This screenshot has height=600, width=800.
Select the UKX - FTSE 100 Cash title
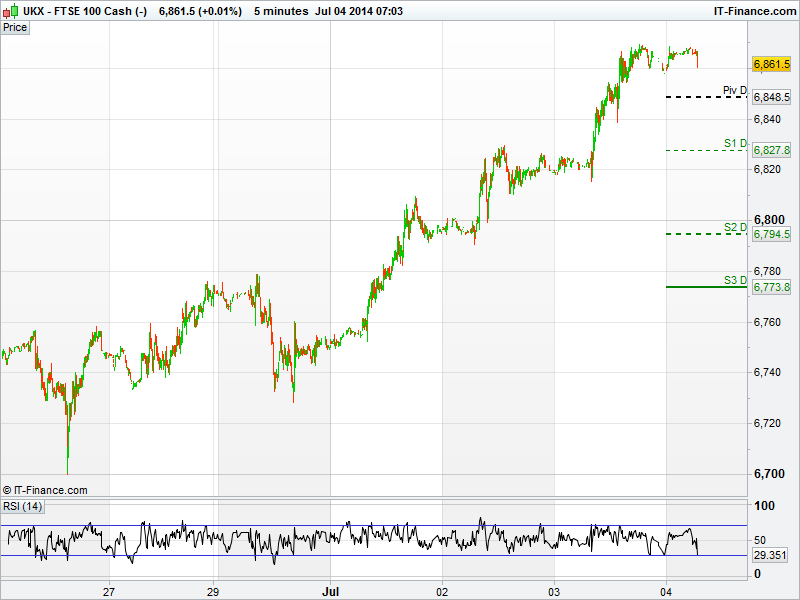[x=84, y=11]
